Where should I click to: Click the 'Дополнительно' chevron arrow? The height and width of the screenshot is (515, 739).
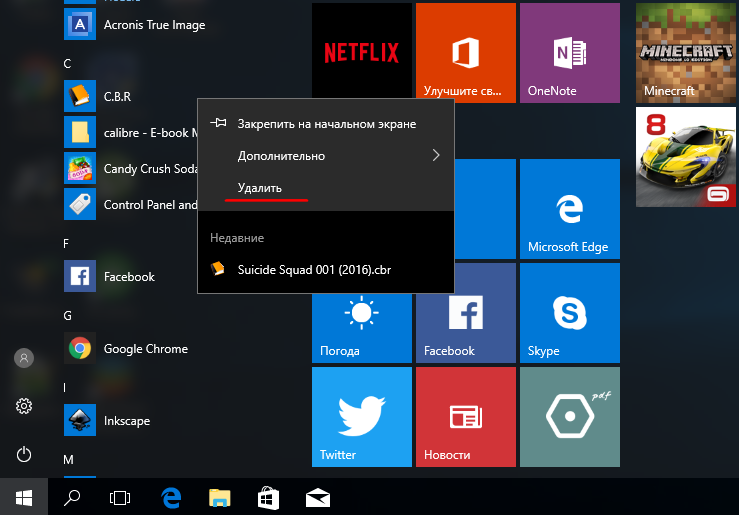(436, 155)
